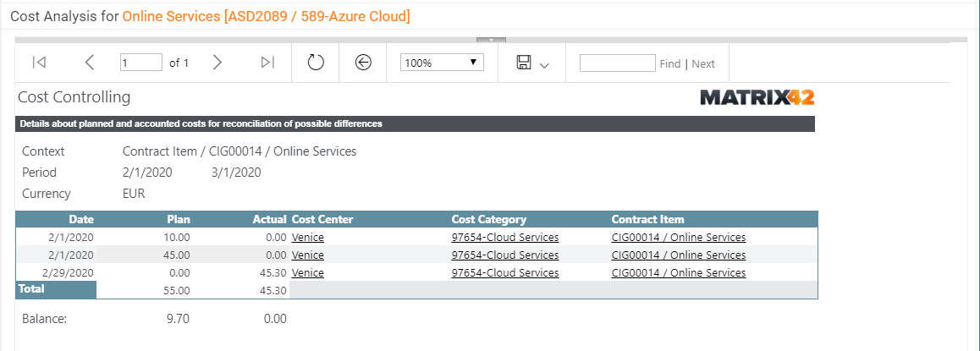Viewport: 980px width, 351px height.
Task: Open Venice cost center in 2/29/2020 row
Action: [x=307, y=273]
